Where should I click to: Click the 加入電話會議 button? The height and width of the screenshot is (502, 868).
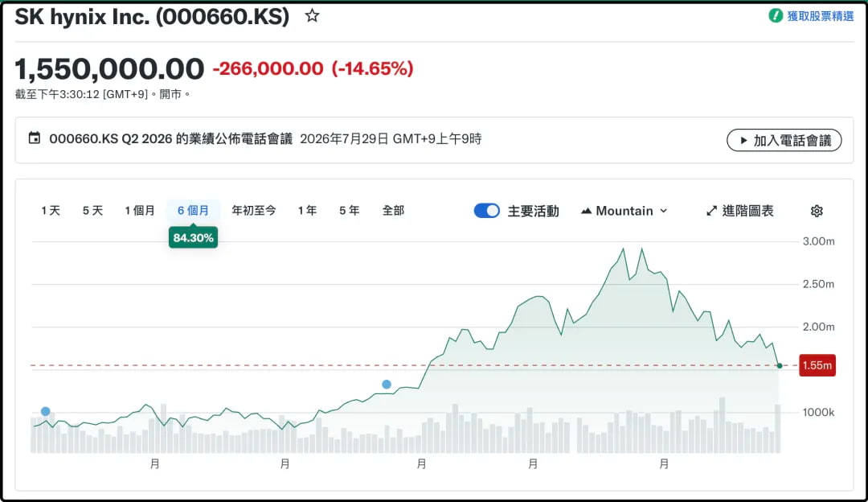[784, 140]
